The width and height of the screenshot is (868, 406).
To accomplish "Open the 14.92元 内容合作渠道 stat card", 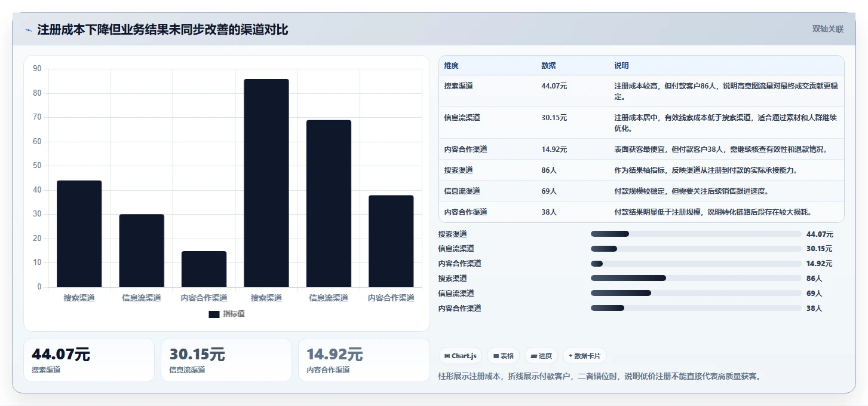I will tap(364, 360).
